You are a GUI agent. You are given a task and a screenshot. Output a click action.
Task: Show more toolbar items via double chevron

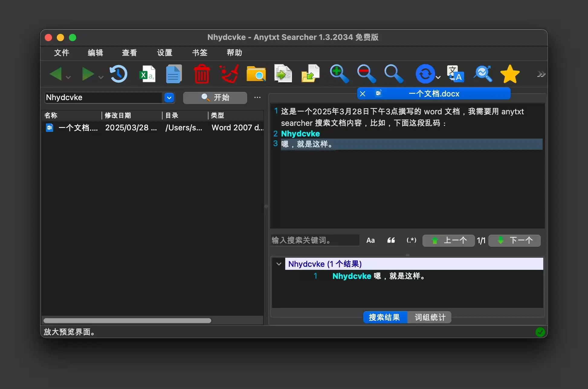(541, 74)
